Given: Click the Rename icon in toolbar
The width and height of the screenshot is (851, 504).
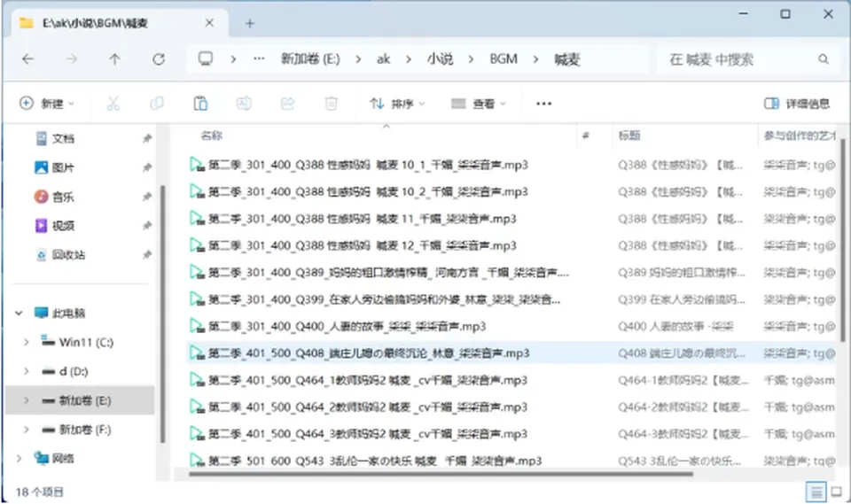Looking at the screenshot, I should point(244,103).
